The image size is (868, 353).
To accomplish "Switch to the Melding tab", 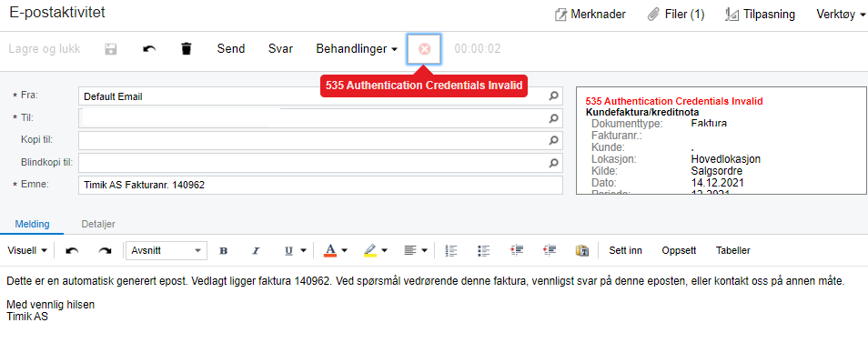I will click(x=32, y=224).
